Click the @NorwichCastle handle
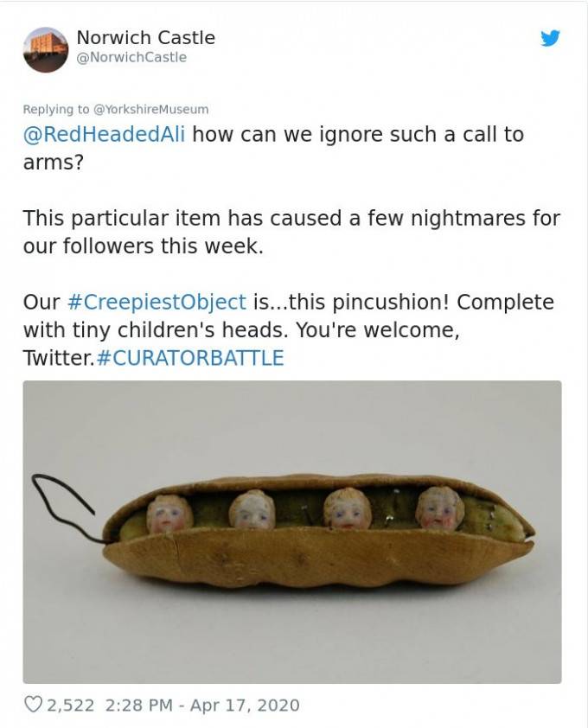 coord(131,58)
